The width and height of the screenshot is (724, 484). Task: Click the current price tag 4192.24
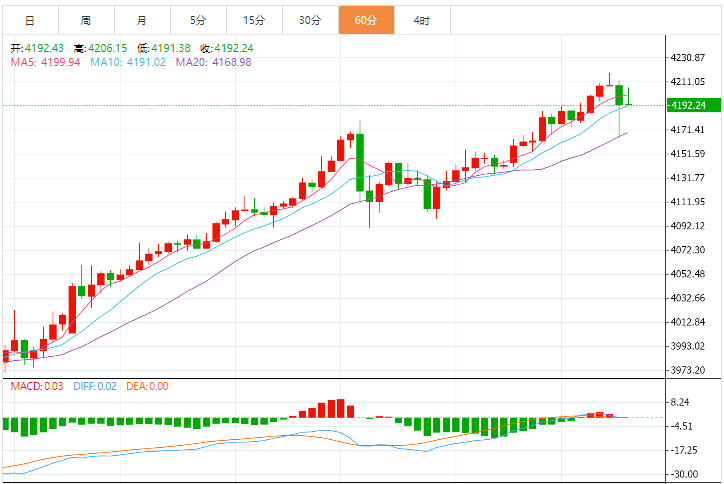(689, 105)
